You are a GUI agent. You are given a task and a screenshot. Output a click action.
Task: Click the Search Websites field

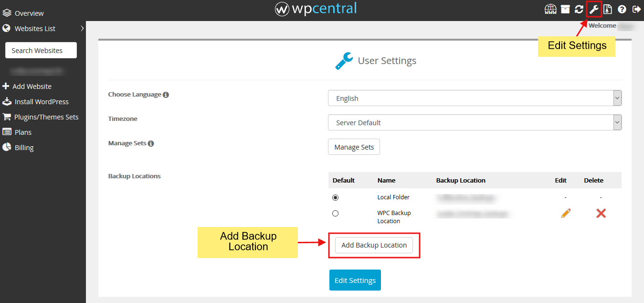coord(41,50)
